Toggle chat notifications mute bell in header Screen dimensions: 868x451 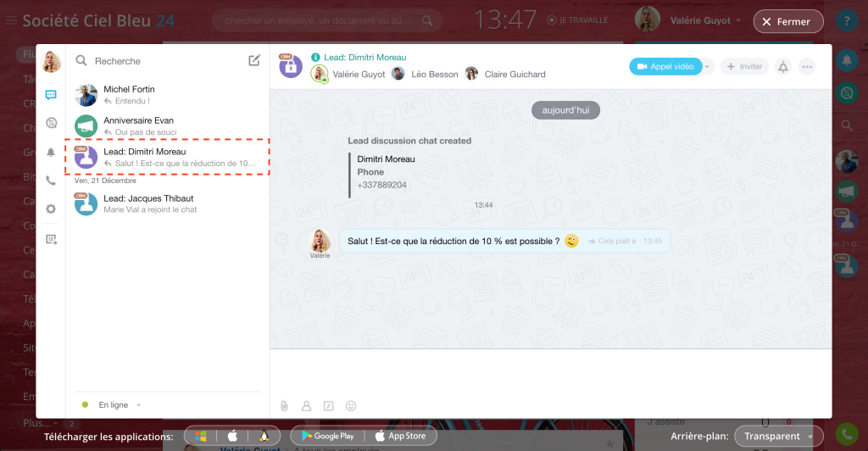coord(782,66)
